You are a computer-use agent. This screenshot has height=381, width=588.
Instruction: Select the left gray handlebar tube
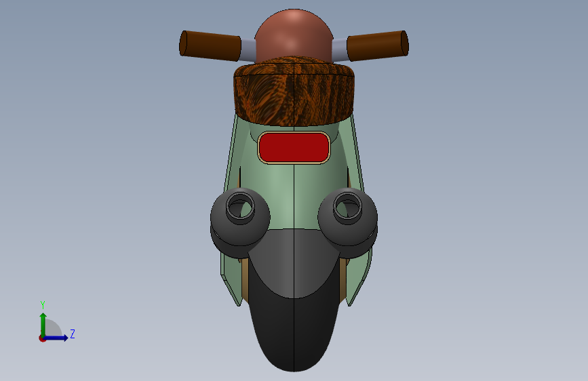tap(248, 50)
